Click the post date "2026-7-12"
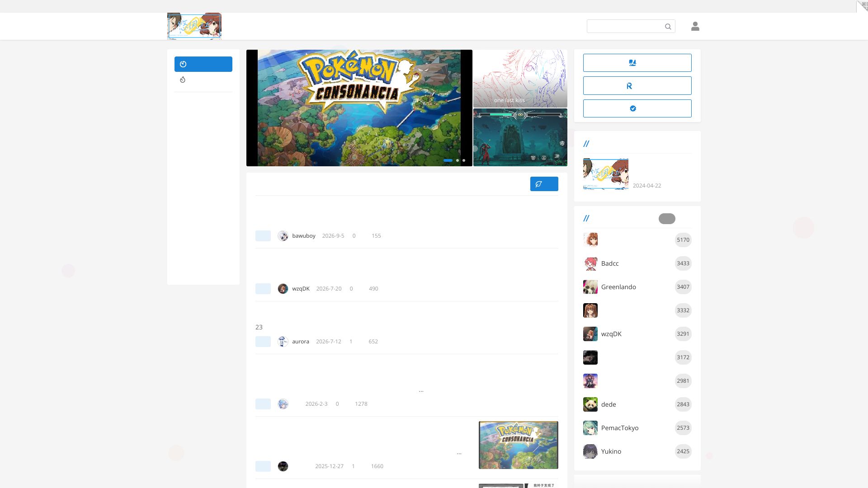The width and height of the screenshot is (868, 488). coord(329,342)
